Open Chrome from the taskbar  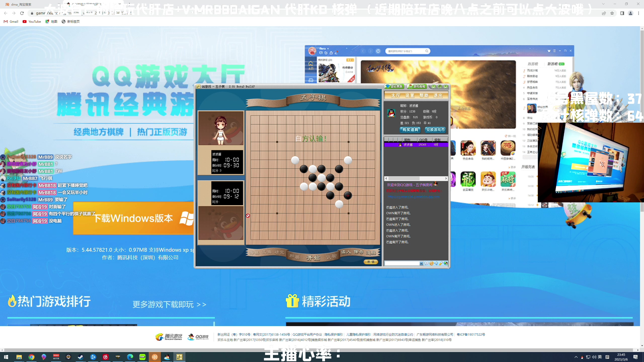[x=31, y=357]
